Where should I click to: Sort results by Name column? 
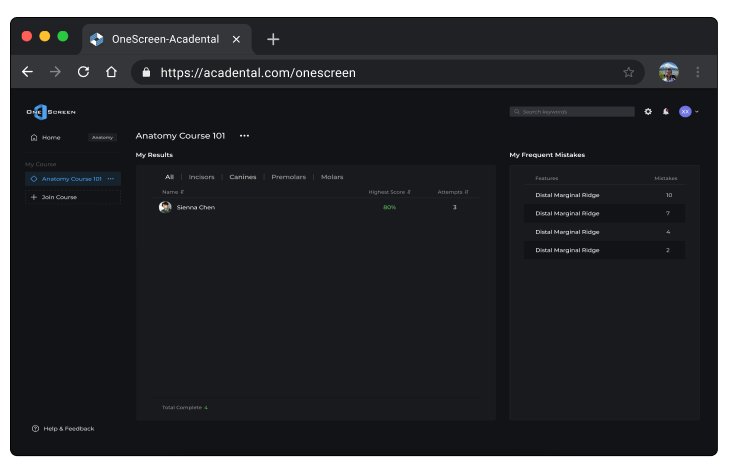173,193
